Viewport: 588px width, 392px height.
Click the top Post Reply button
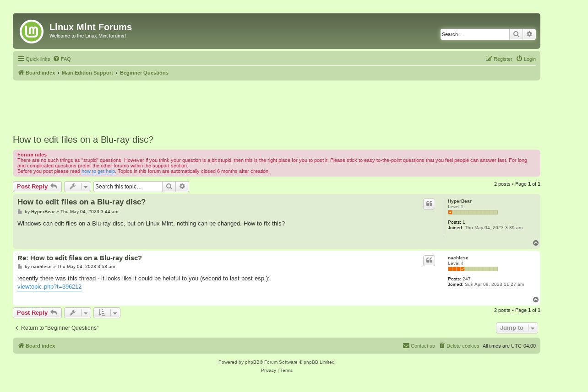(37, 187)
